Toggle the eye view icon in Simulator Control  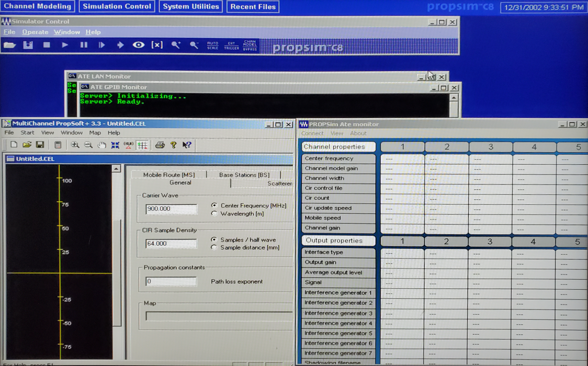point(139,45)
